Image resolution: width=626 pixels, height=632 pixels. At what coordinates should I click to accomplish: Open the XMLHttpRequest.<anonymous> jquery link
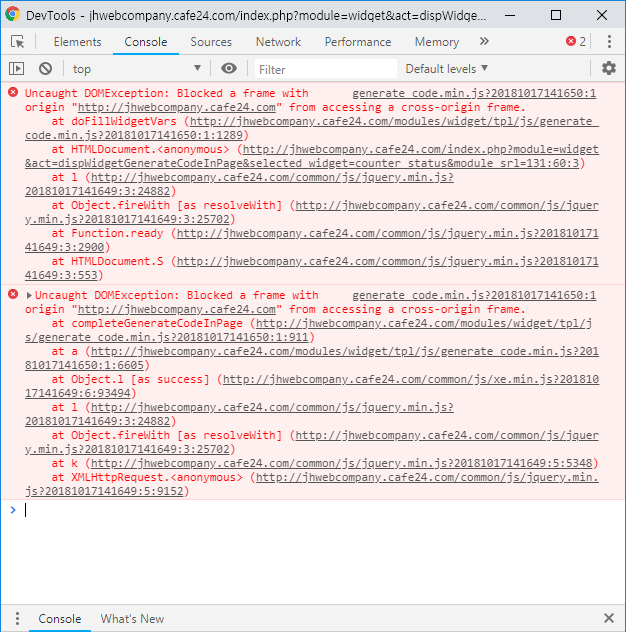pos(312,484)
